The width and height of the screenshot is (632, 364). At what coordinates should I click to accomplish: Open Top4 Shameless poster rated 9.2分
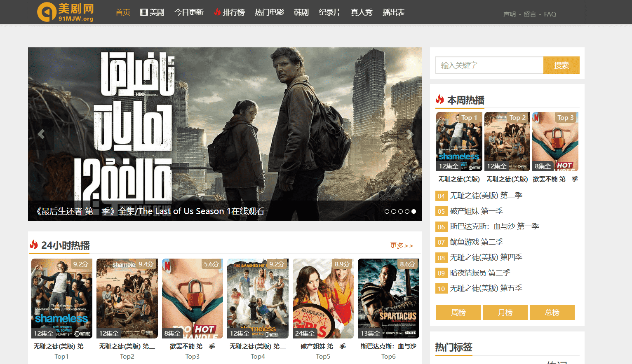[258, 299]
